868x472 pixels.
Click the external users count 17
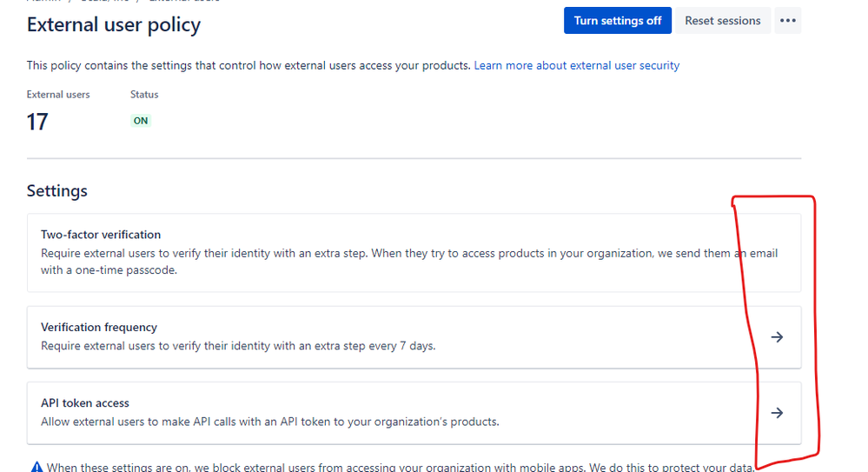click(37, 122)
